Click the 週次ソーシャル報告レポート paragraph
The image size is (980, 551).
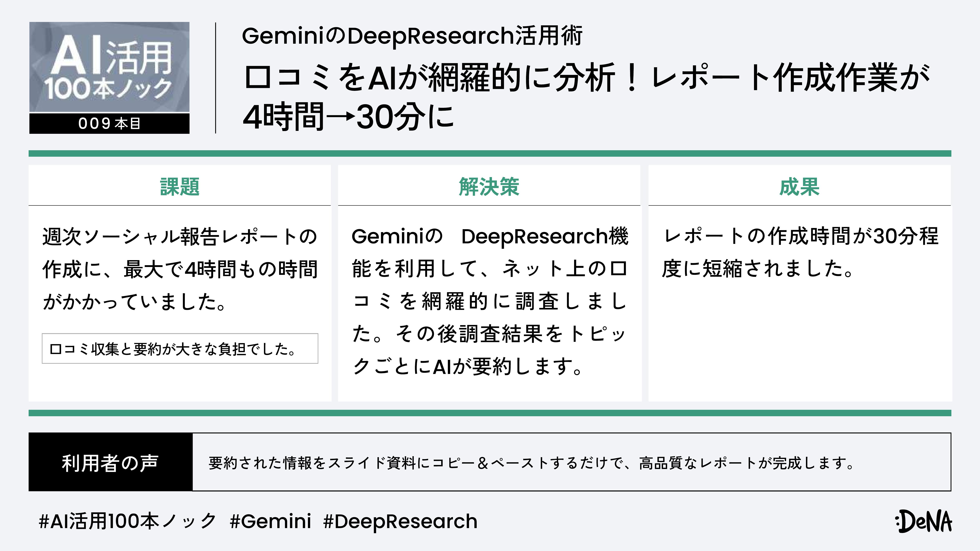tap(180, 269)
